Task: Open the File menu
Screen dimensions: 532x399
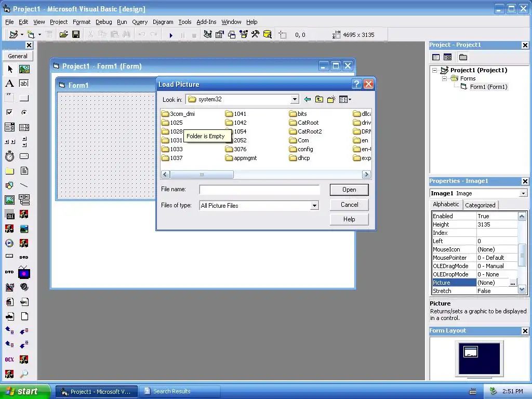Action: coord(9,22)
